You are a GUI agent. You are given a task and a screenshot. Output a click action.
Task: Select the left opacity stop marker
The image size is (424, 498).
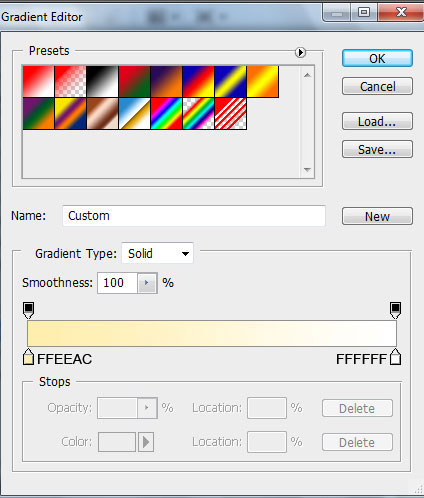tap(29, 310)
